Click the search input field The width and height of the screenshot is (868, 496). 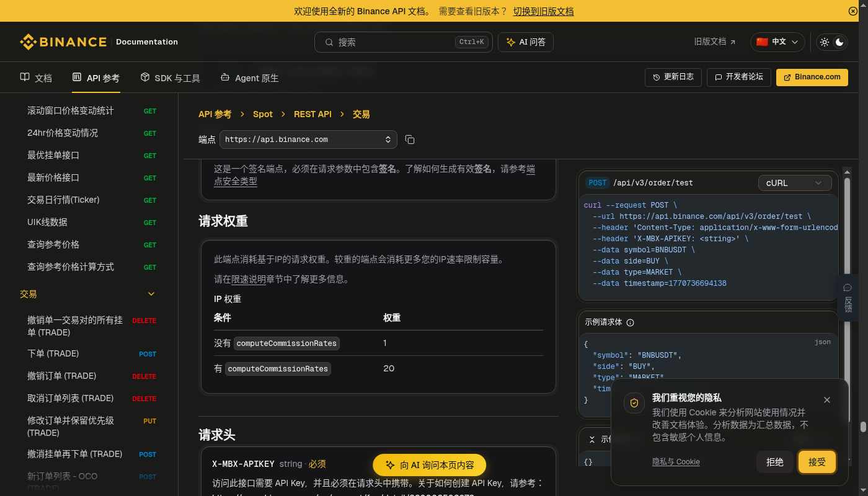click(x=404, y=42)
